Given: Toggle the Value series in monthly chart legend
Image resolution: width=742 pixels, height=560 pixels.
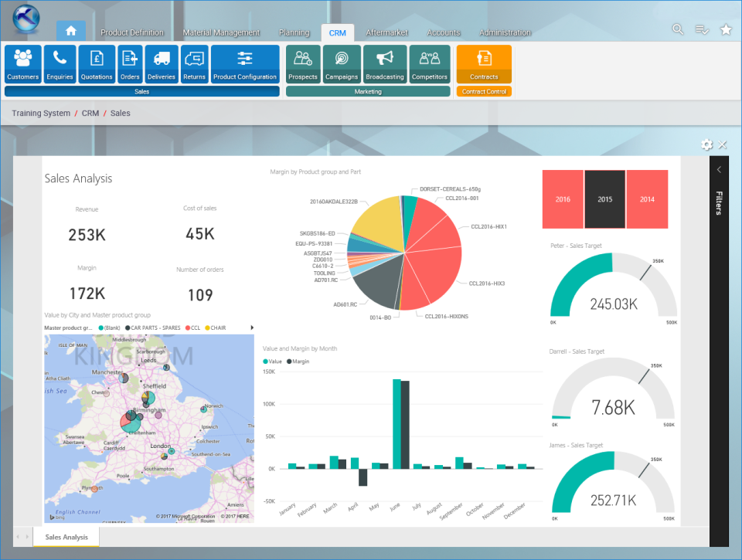Looking at the screenshot, I should coord(272,361).
